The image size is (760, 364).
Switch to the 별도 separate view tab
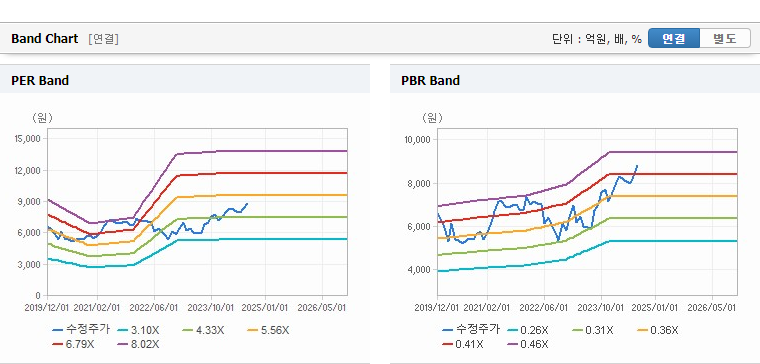(x=725, y=39)
